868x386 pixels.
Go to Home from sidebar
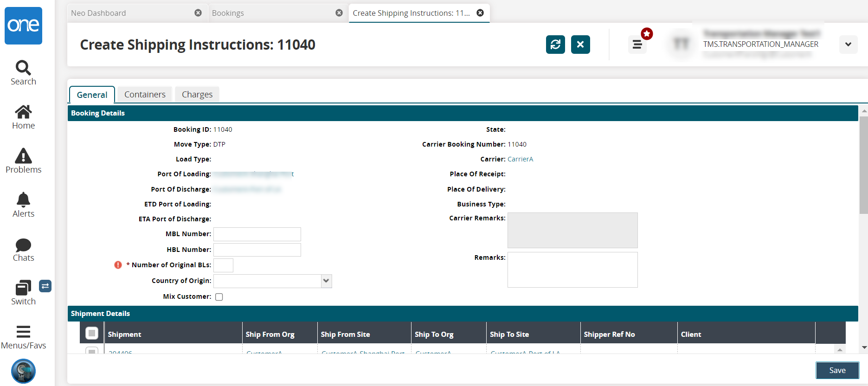[x=23, y=117]
